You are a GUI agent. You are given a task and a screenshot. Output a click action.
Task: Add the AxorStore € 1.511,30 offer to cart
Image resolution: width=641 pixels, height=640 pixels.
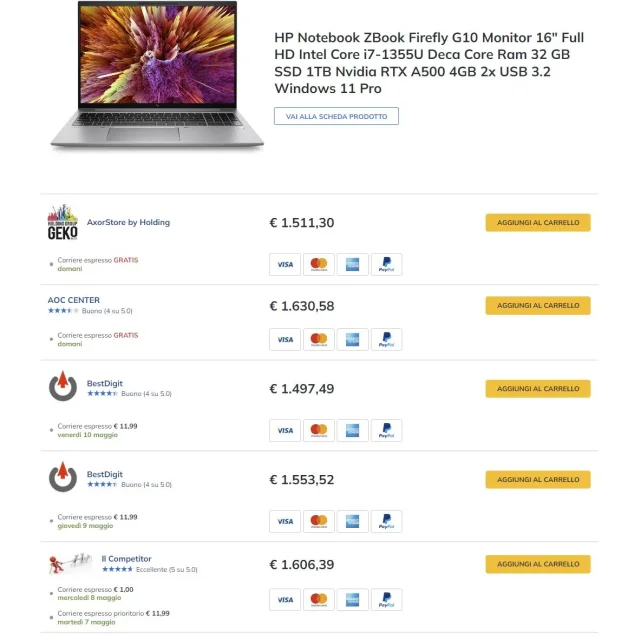538,223
